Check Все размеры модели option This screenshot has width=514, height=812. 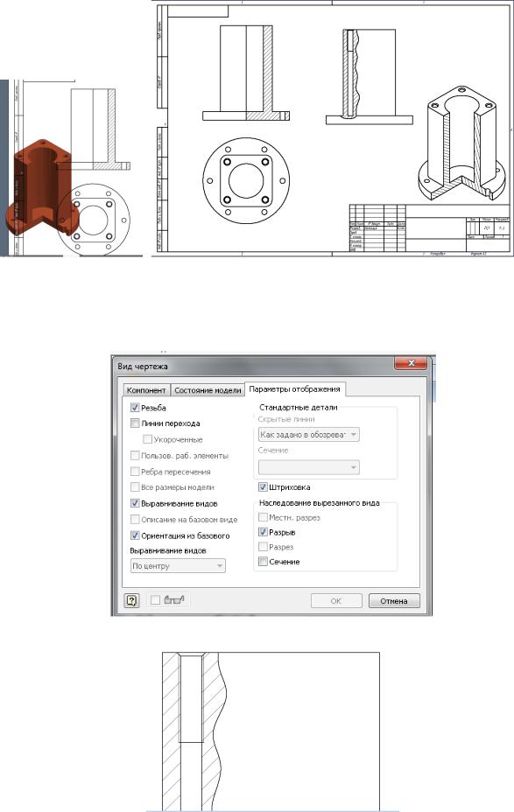tap(135, 487)
